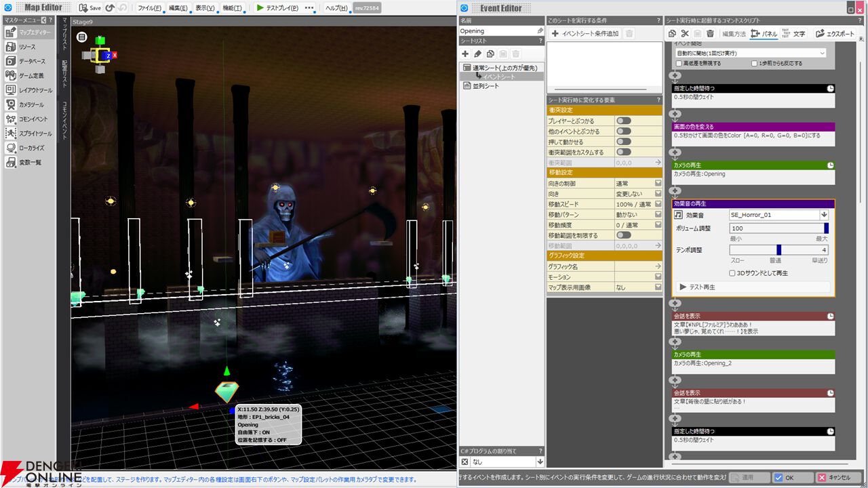The width and height of the screenshot is (868, 488).
Task: Click the trash icon in command script toolbar
Action: pyautogui.click(x=710, y=33)
